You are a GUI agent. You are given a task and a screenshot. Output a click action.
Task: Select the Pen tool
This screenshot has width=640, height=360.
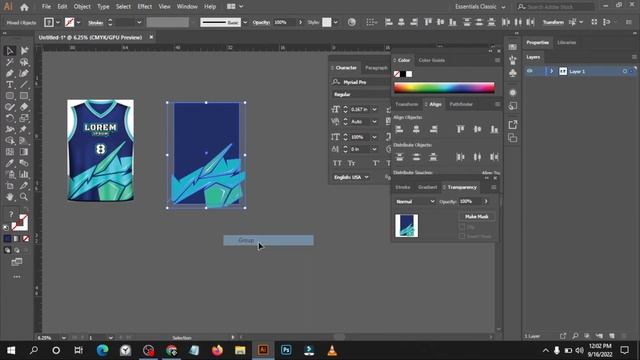pos(10,74)
